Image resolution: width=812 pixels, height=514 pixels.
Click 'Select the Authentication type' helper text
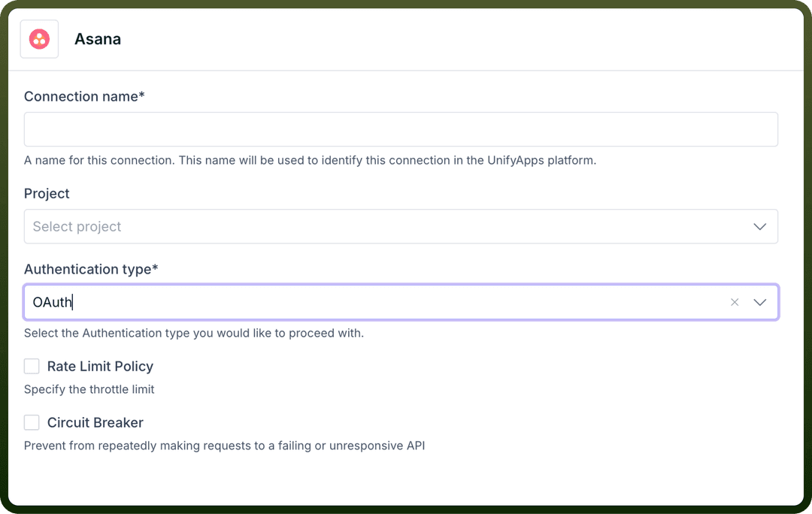coord(194,334)
